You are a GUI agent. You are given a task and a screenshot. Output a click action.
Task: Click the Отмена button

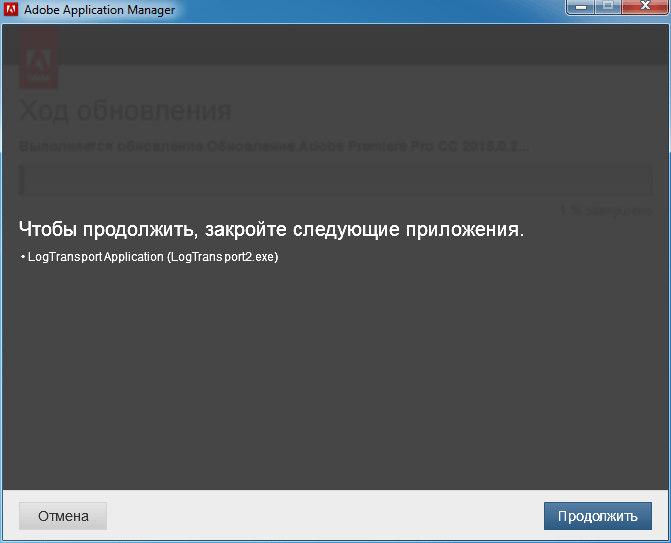point(63,516)
